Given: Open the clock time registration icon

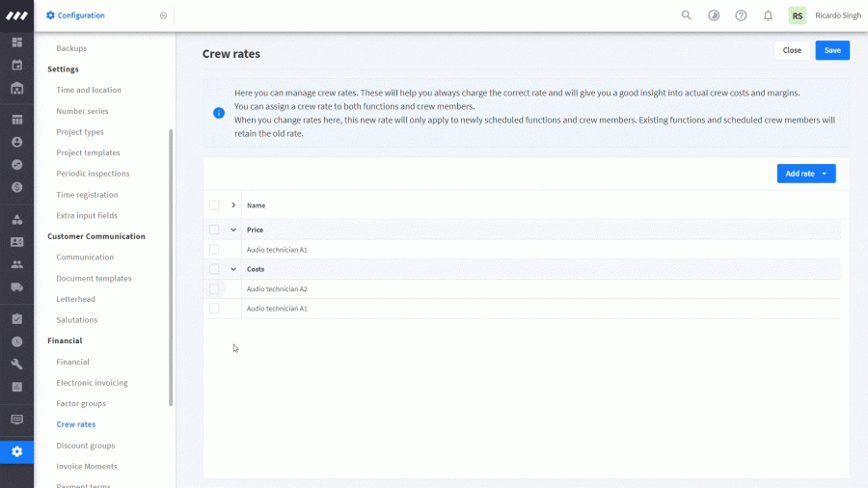Looking at the screenshot, I should [x=17, y=341].
